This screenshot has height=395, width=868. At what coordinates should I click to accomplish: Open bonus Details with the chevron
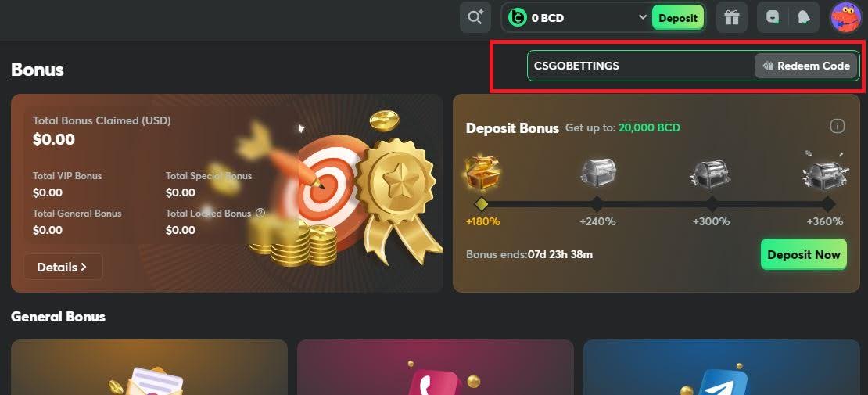(x=63, y=267)
